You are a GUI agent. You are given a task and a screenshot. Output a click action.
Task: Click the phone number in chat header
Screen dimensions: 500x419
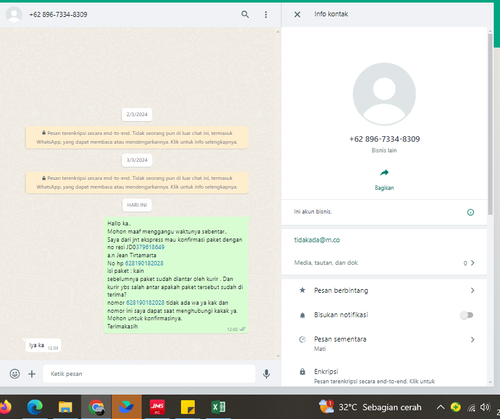coord(58,14)
